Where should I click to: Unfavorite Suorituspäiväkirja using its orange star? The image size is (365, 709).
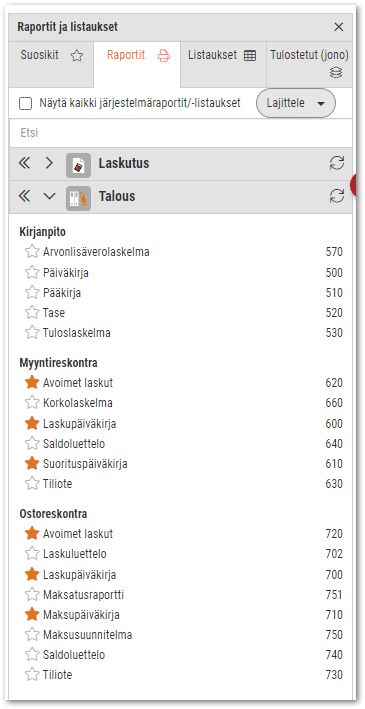pyautogui.click(x=32, y=463)
